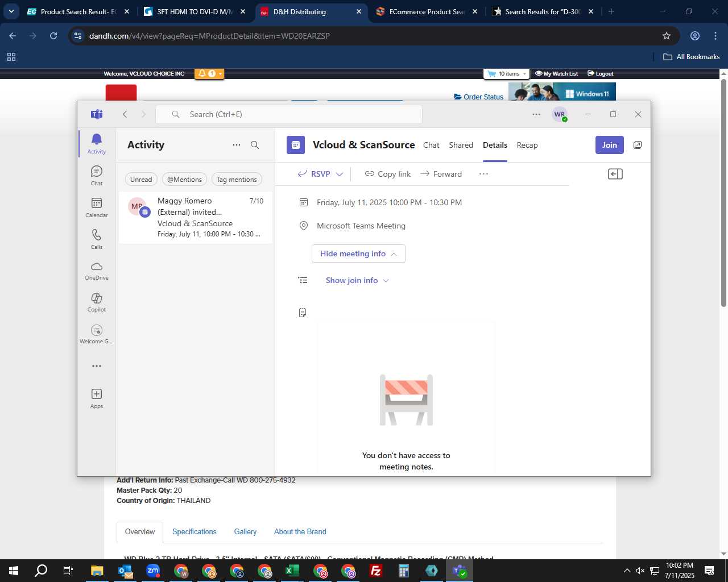Open Chrome tab search dropdown
Image resolution: width=728 pixels, height=582 pixels.
11,11
